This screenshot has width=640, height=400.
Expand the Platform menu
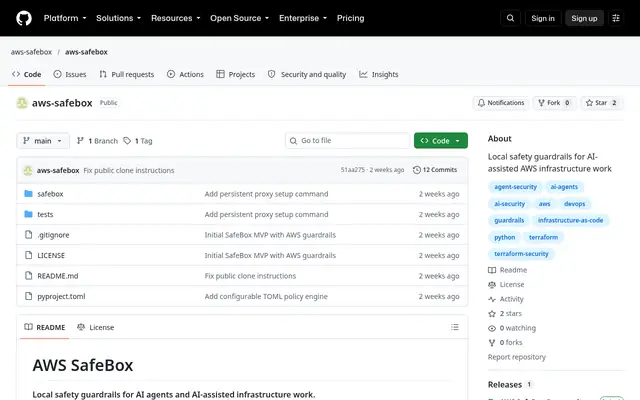[65, 18]
